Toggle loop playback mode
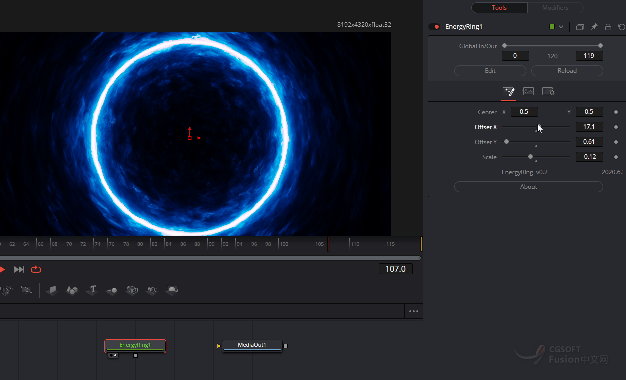 (36, 269)
